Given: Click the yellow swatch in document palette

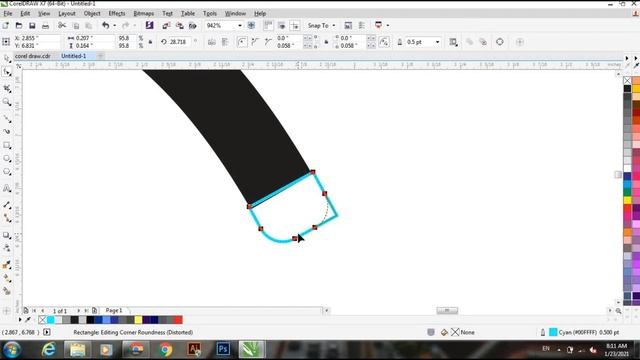Looking at the screenshot, I should pos(138,320).
